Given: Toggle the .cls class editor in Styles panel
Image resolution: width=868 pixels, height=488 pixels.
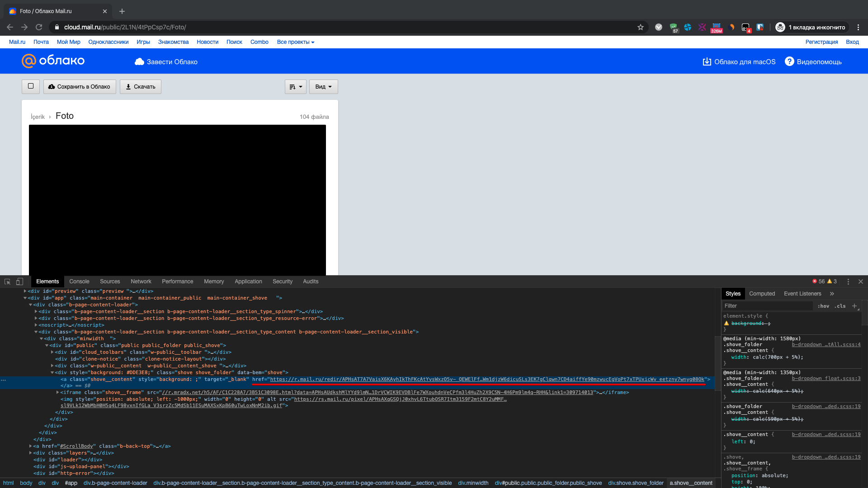Looking at the screenshot, I should (839, 306).
